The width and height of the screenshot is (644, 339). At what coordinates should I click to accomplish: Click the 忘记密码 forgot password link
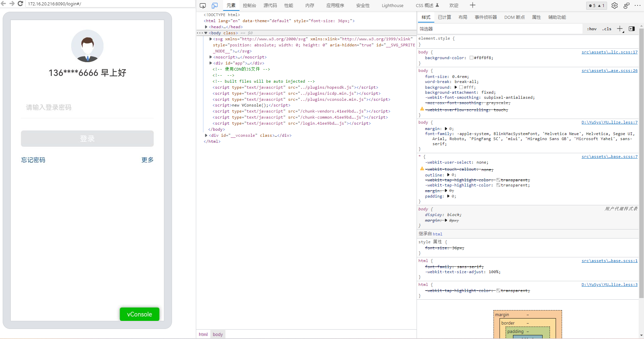pos(33,160)
